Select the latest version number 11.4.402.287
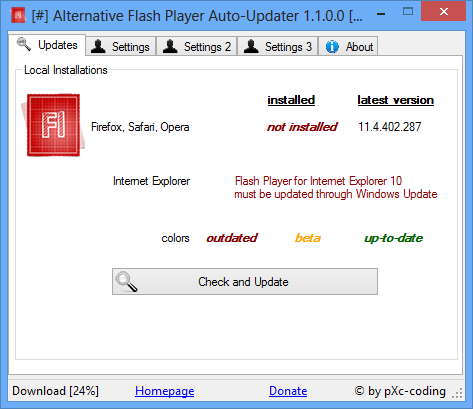Viewport: 473px width, 409px height. (390, 127)
